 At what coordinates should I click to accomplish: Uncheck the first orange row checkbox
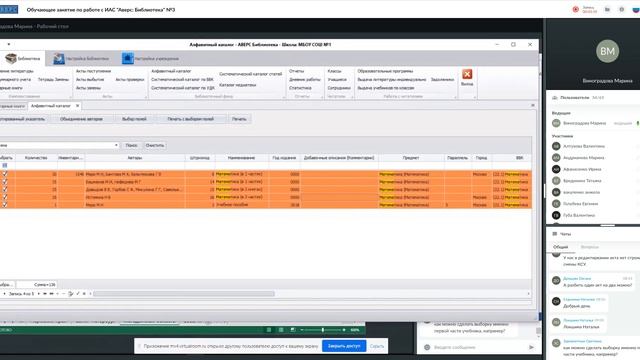[5, 174]
